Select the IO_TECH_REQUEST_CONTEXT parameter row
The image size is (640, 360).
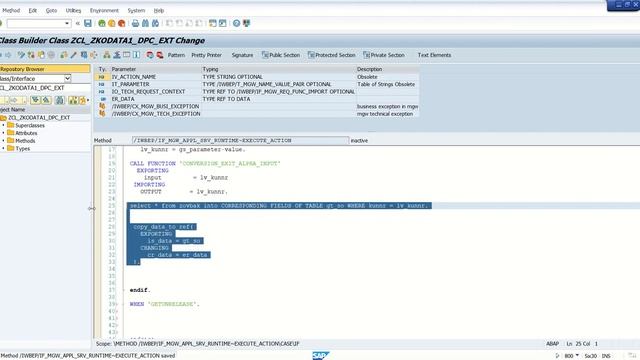click(256, 91)
